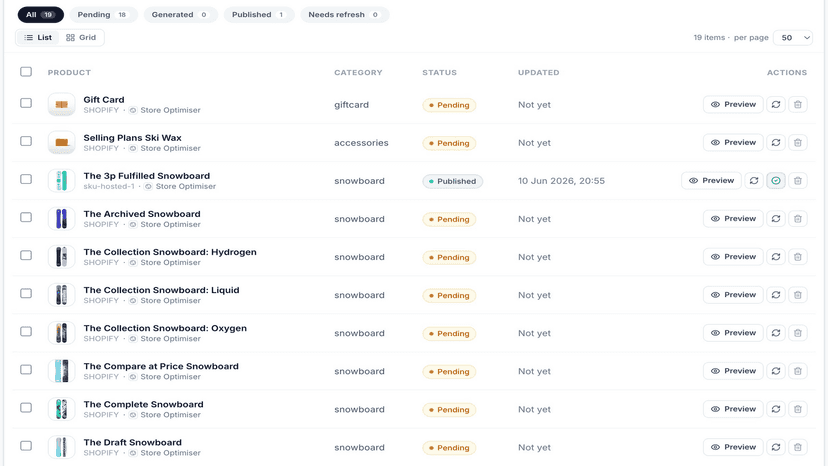
Task: Refresh Collection Snowboard: Hydrogen
Action: [776, 257]
